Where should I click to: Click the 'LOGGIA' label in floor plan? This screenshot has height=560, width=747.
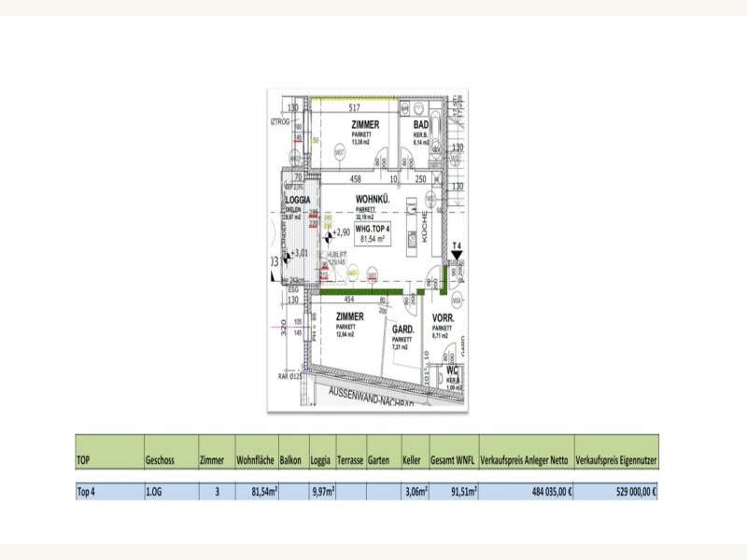[298, 200]
